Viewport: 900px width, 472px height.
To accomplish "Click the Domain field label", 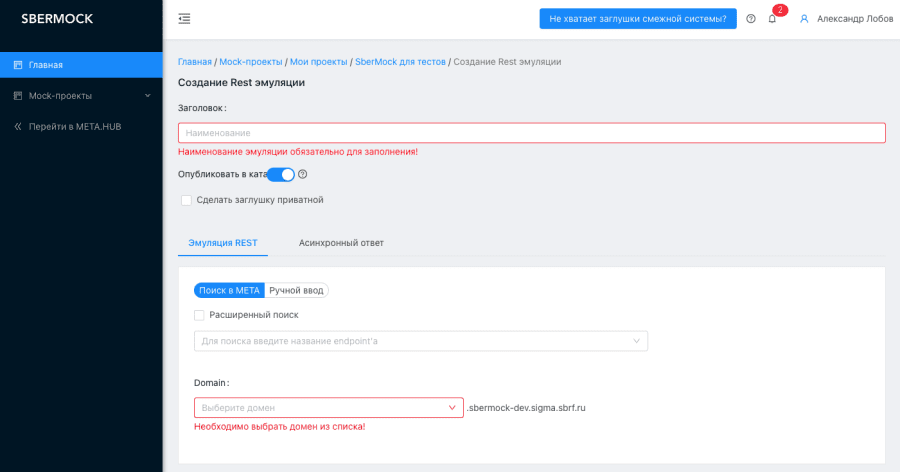I will 211,383.
